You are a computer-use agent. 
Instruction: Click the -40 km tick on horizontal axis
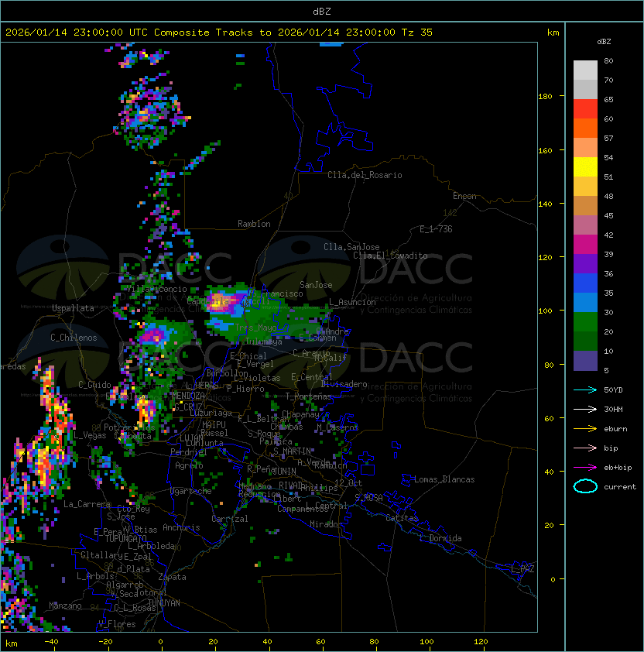51,642
